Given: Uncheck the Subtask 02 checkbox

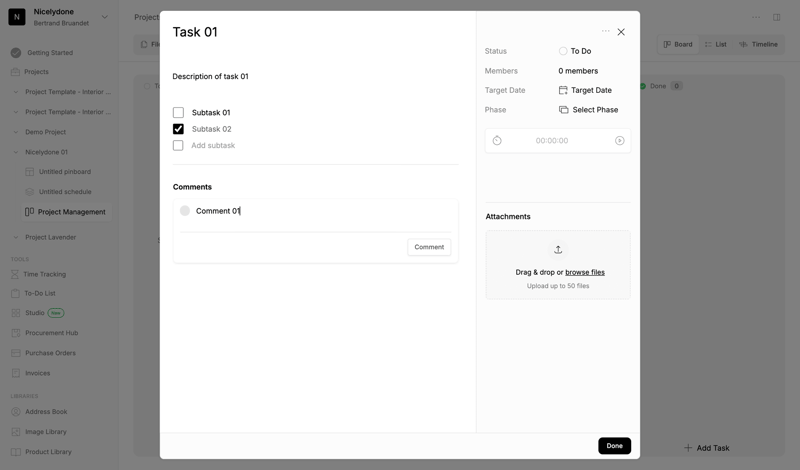Looking at the screenshot, I should [178, 129].
